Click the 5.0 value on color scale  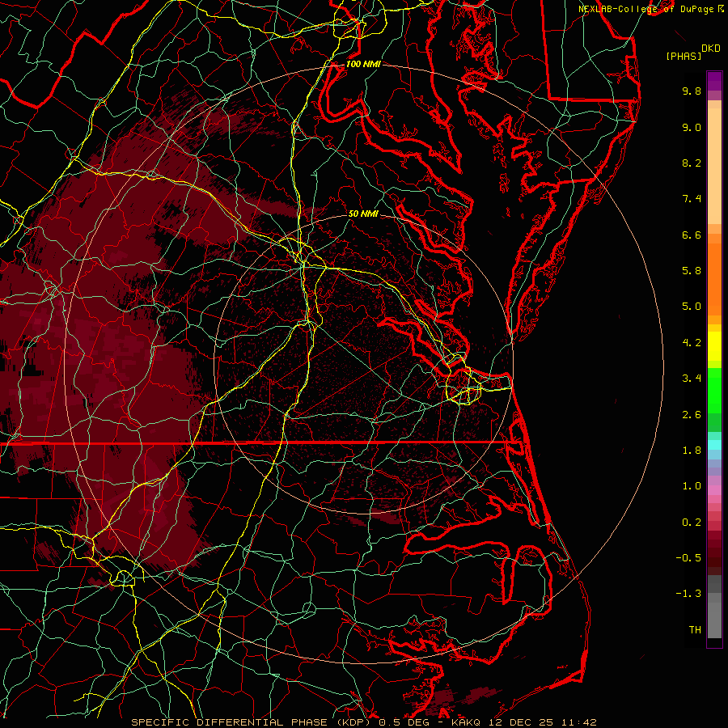click(692, 307)
